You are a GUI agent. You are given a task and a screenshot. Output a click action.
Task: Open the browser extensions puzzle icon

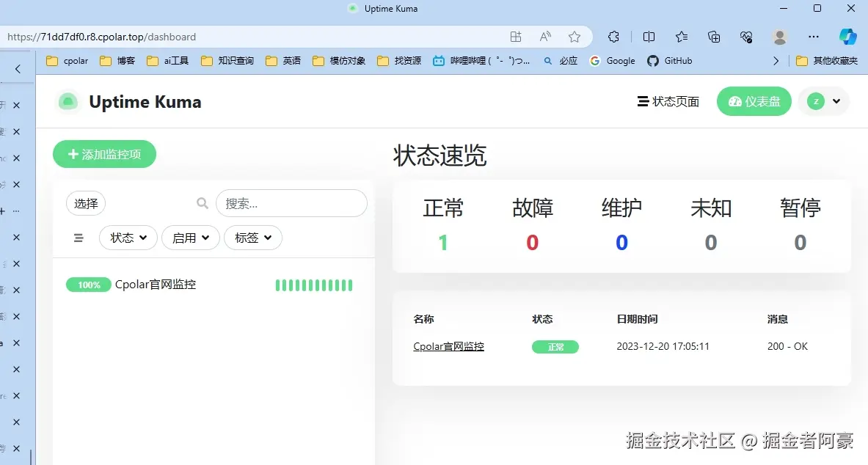click(613, 37)
